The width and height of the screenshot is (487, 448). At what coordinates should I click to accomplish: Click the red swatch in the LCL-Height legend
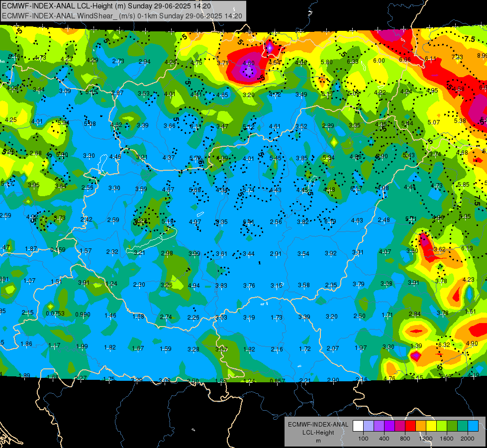(x=410, y=426)
